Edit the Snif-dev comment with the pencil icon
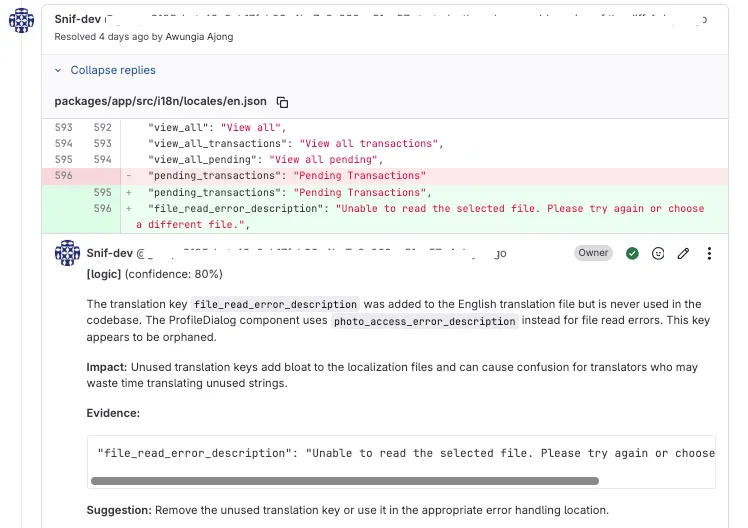Viewport: 748px width, 528px height. 683,253
